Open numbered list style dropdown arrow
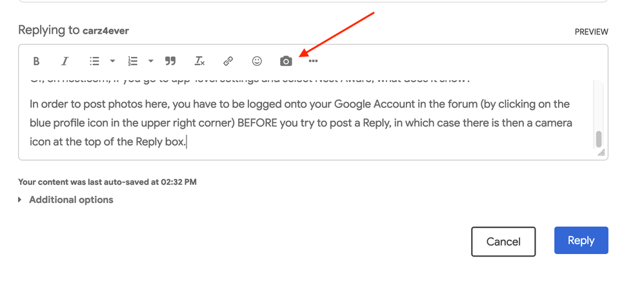Image resolution: width=644 pixels, height=287 pixels. (151, 61)
